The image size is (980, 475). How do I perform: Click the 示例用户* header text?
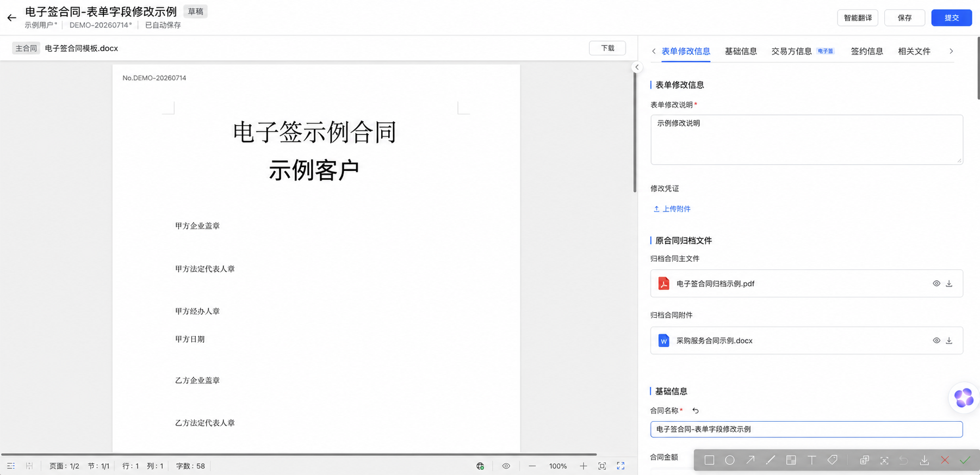pos(41,25)
